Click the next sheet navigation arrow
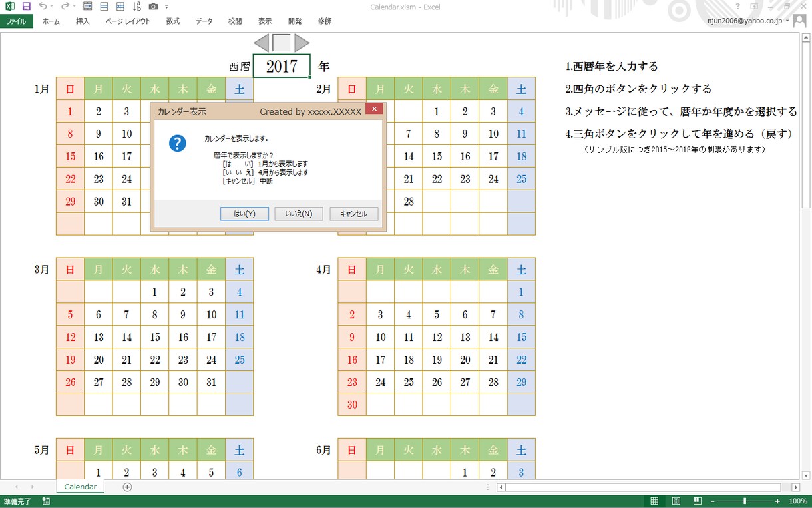 point(32,487)
